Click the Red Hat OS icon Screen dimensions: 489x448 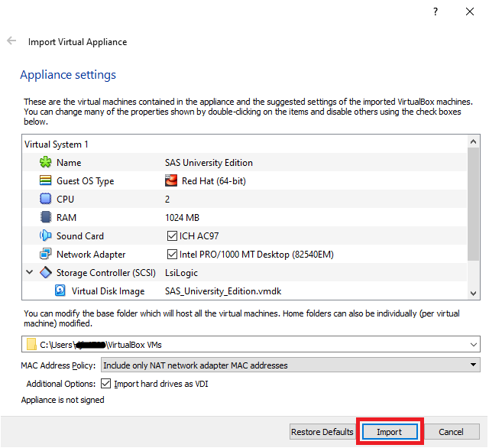pyautogui.click(x=171, y=181)
